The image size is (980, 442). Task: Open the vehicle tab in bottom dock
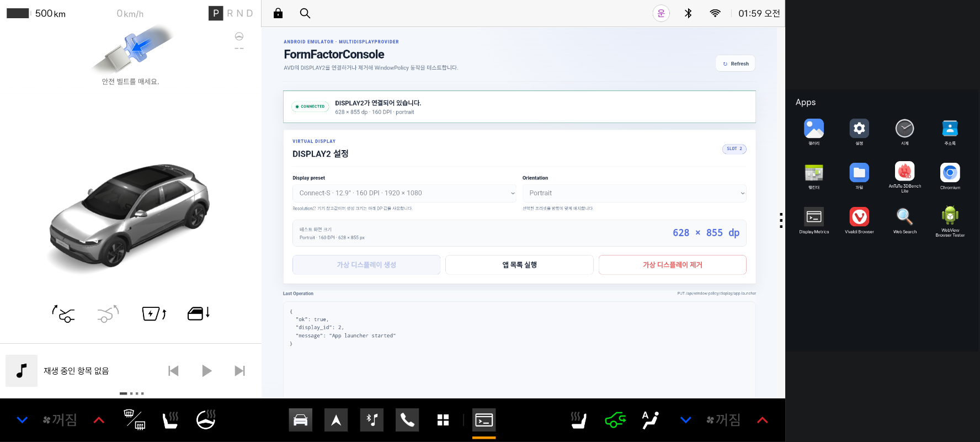pyautogui.click(x=301, y=420)
